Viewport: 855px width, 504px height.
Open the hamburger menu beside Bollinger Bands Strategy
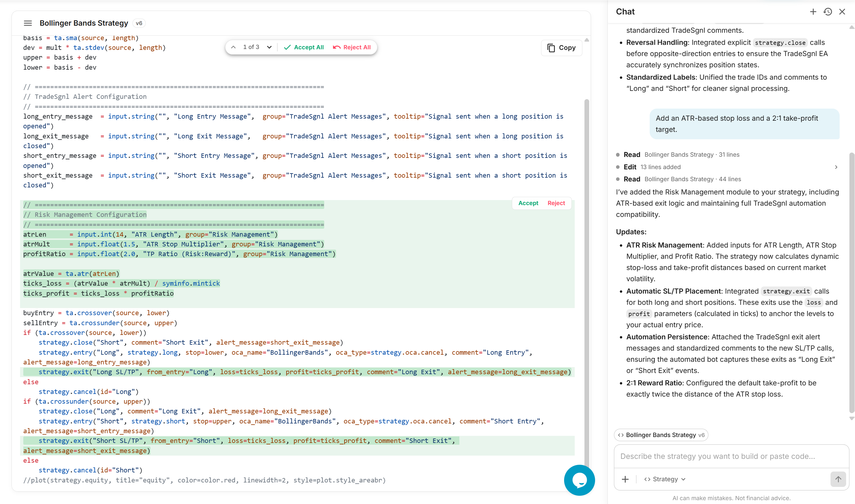28,23
